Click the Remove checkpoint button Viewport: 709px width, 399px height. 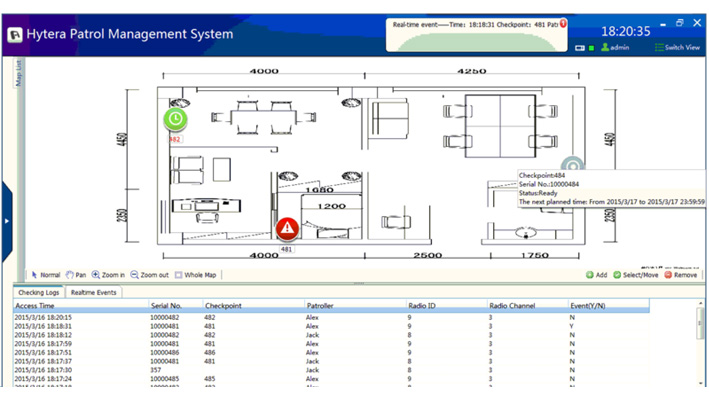(681, 275)
